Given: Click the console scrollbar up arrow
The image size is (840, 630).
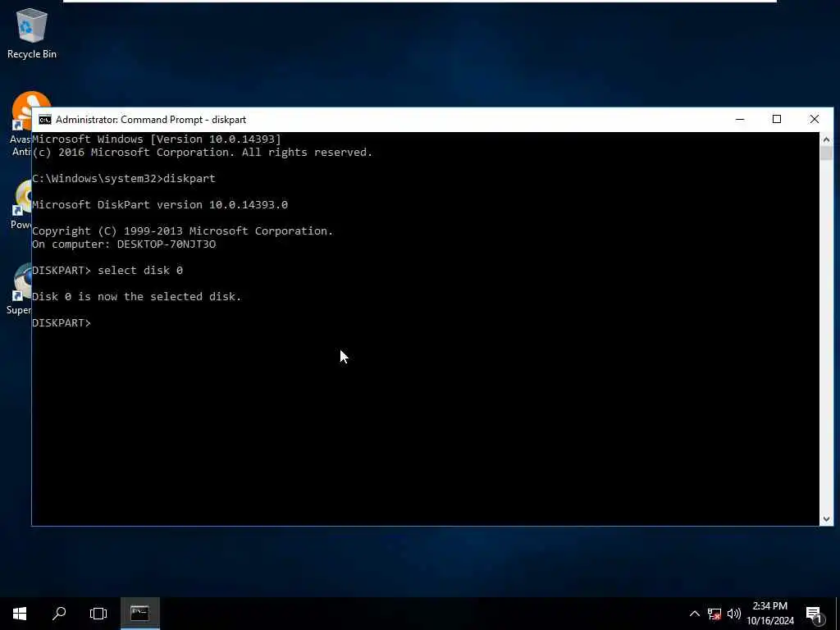Looking at the screenshot, I should click(x=826, y=139).
